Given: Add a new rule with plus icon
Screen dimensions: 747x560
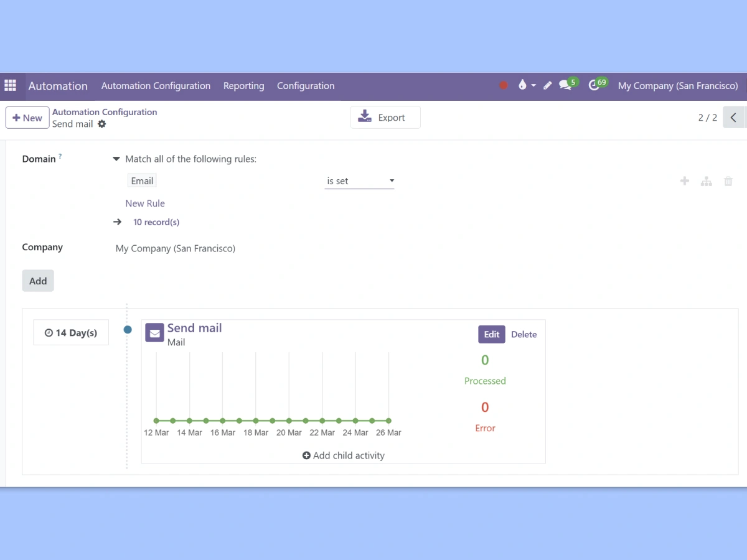Looking at the screenshot, I should (x=685, y=181).
